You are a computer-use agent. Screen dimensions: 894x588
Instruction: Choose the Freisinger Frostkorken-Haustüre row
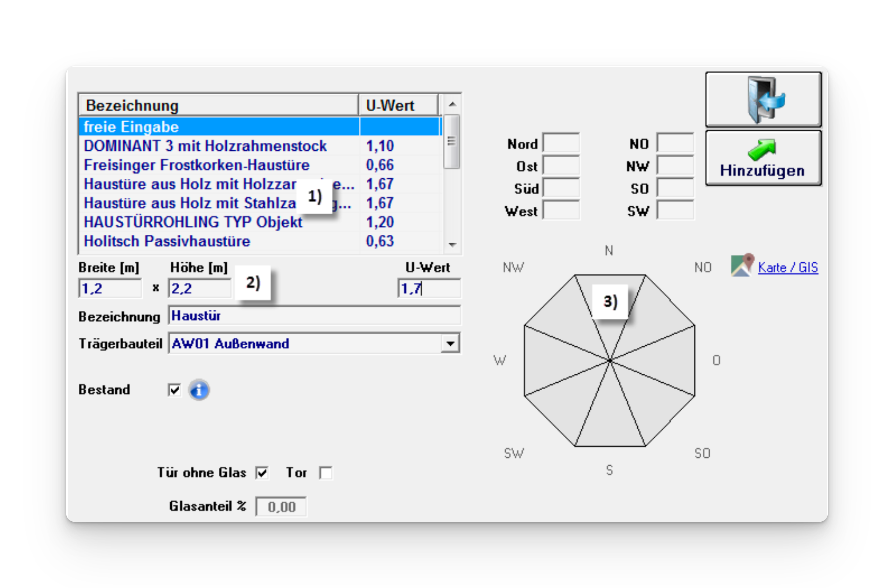coord(196,165)
